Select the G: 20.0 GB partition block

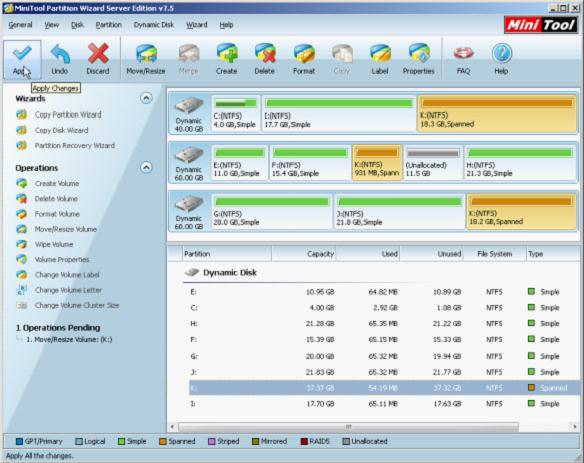[x=272, y=212]
